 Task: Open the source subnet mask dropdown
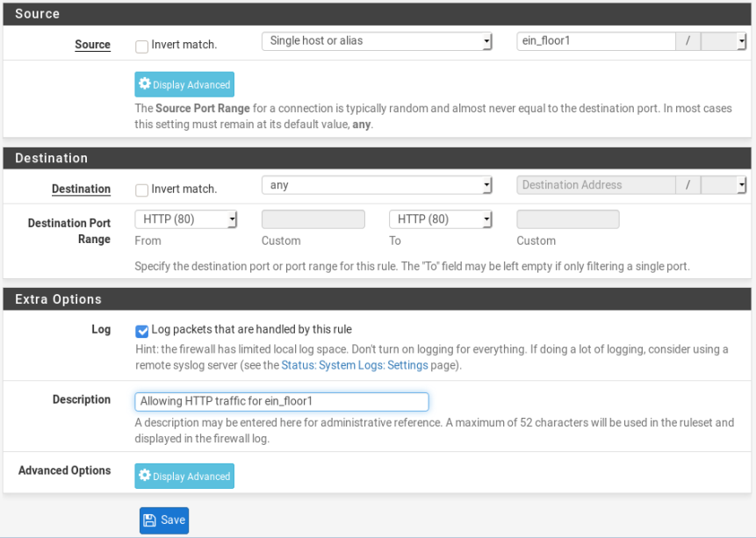click(724, 41)
